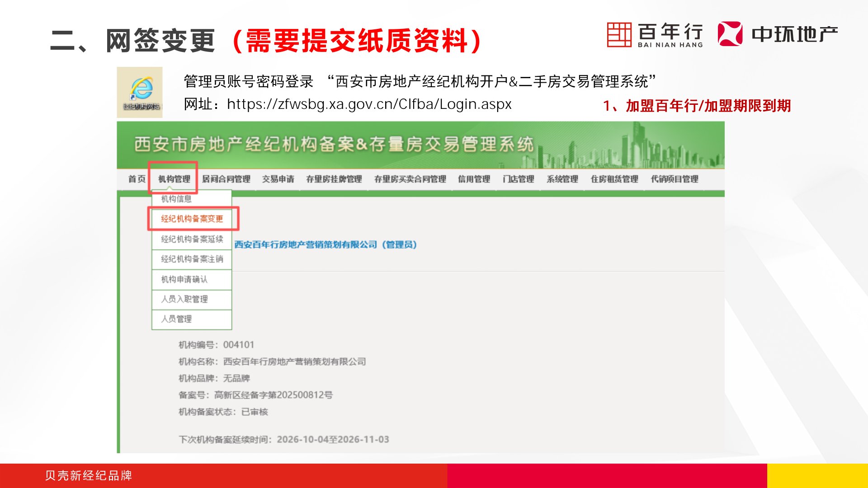Viewport: 868px width, 488px height.
Task: Select 机构信息 in the dropdown
Action: tap(192, 199)
